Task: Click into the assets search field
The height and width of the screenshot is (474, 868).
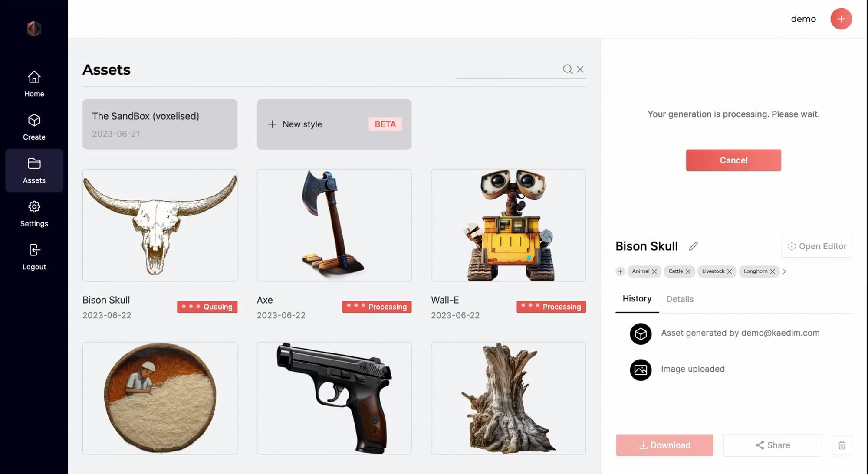Action: click(x=508, y=69)
